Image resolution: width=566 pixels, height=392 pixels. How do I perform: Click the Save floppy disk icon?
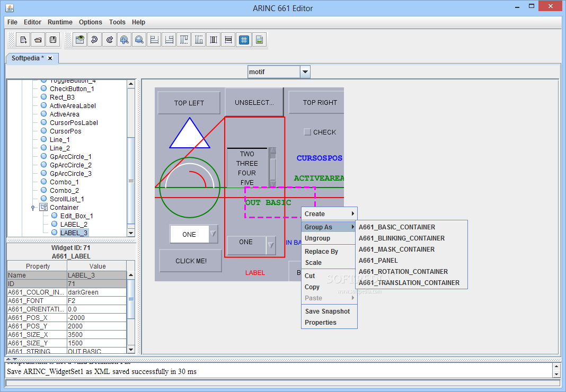click(53, 40)
